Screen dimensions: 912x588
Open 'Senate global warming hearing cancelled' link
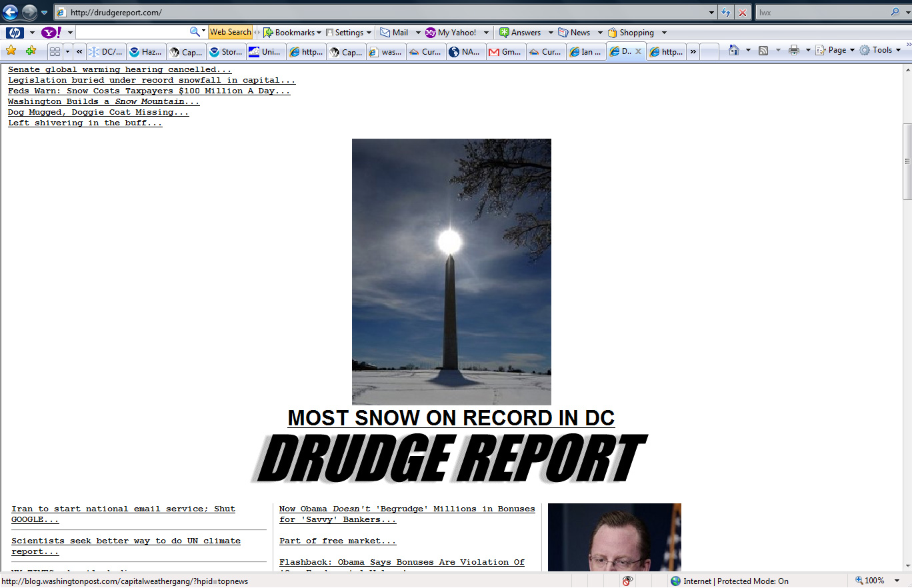click(x=120, y=69)
